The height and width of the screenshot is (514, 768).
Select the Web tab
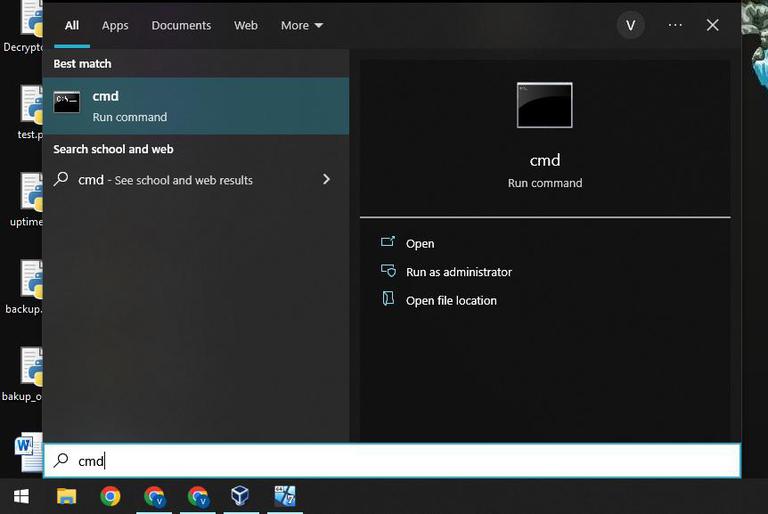(x=245, y=25)
